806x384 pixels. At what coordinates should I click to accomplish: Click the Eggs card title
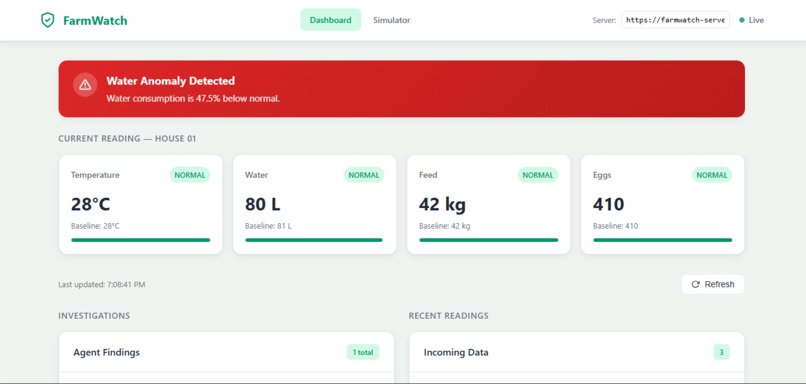[602, 175]
